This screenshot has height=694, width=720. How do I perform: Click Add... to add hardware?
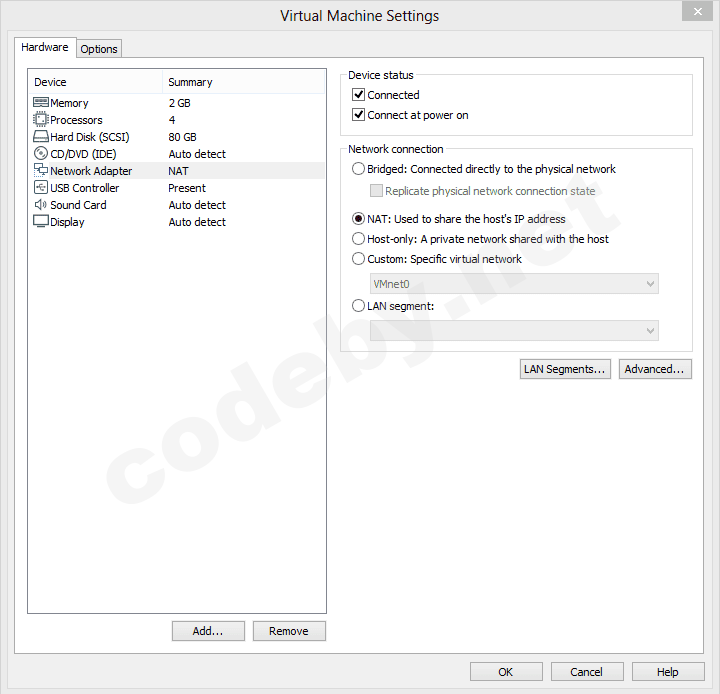208,631
